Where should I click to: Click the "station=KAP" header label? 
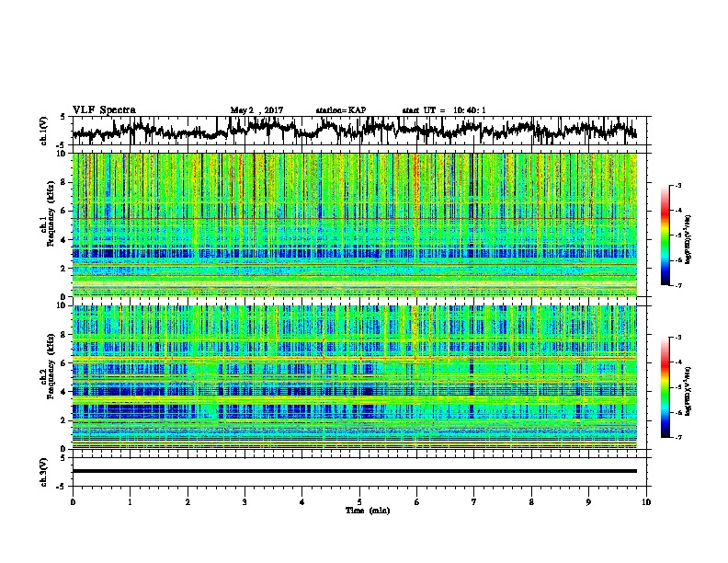pyautogui.click(x=341, y=110)
